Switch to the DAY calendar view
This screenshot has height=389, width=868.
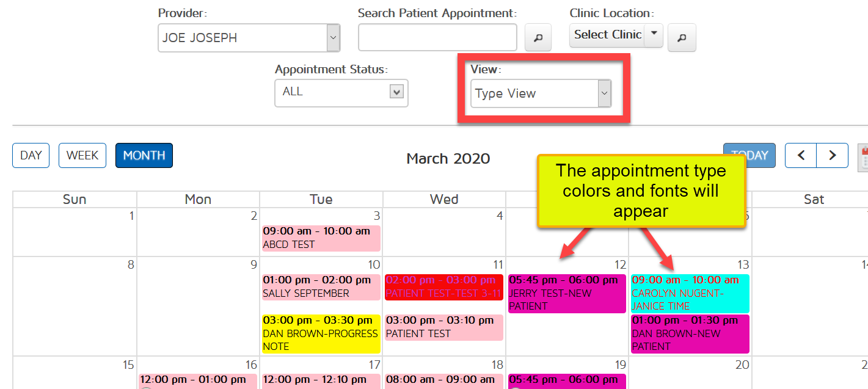pos(31,156)
